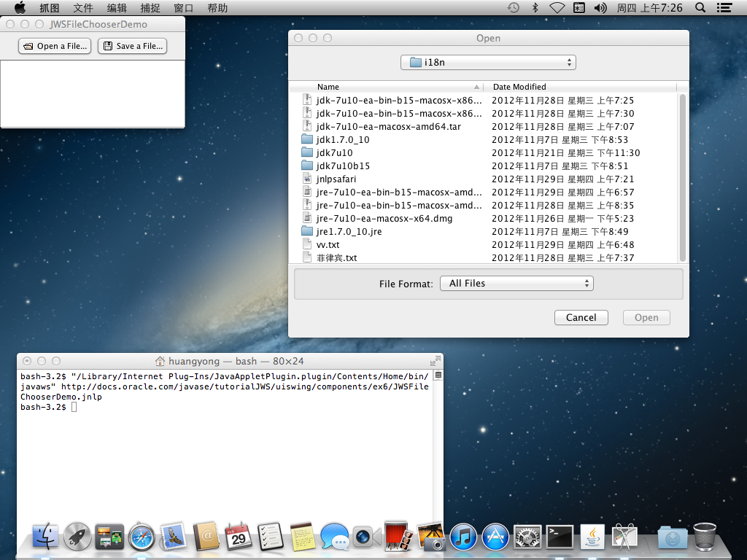The height and width of the screenshot is (560, 747).
Task: Click the Save a File button
Action: 132,46
